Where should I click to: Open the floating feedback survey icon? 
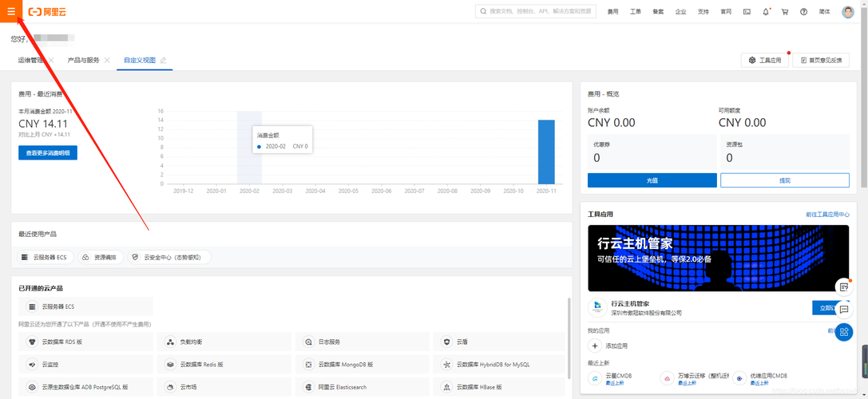pyautogui.click(x=844, y=286)
